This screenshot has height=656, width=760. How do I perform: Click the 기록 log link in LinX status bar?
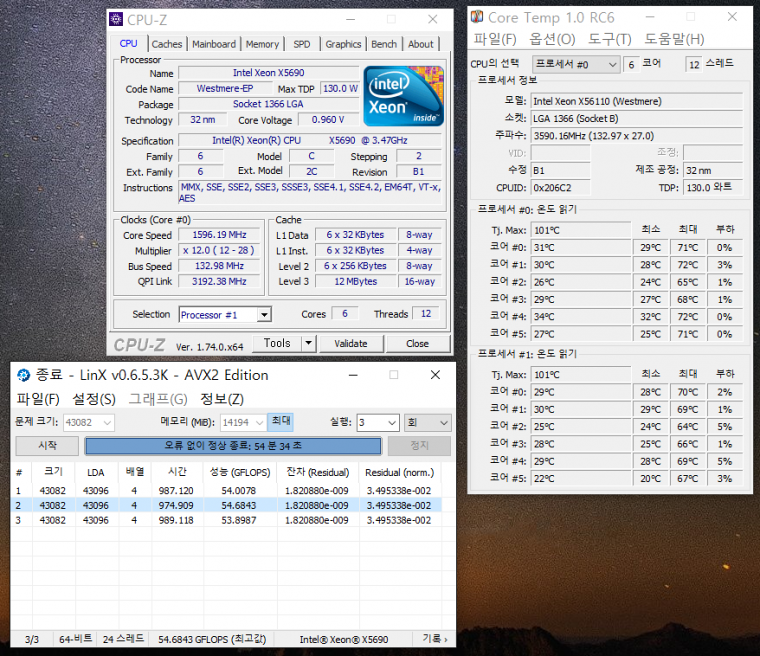point(435,639)
